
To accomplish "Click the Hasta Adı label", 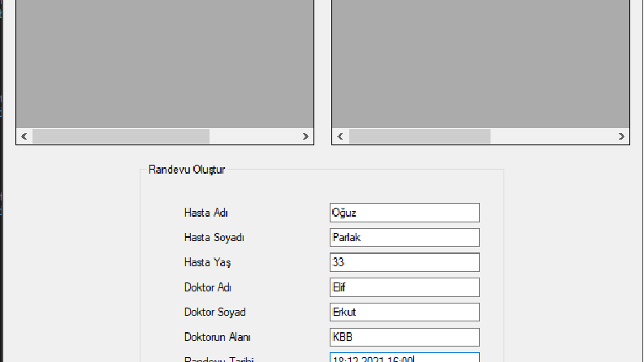I will click(205, 213).
